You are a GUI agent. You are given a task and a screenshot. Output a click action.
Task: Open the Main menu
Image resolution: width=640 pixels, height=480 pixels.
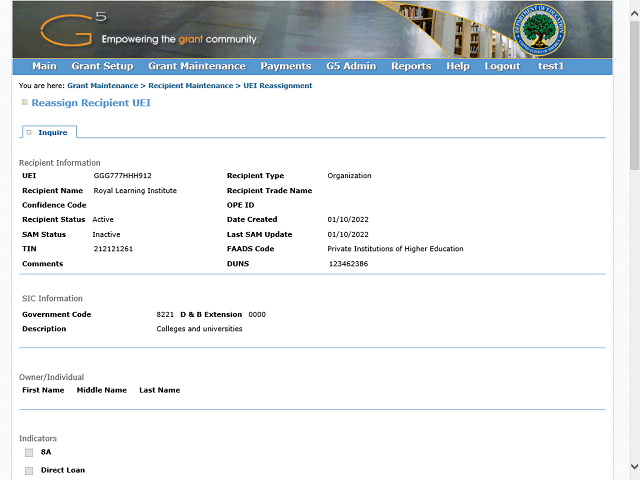click(44, 66)
